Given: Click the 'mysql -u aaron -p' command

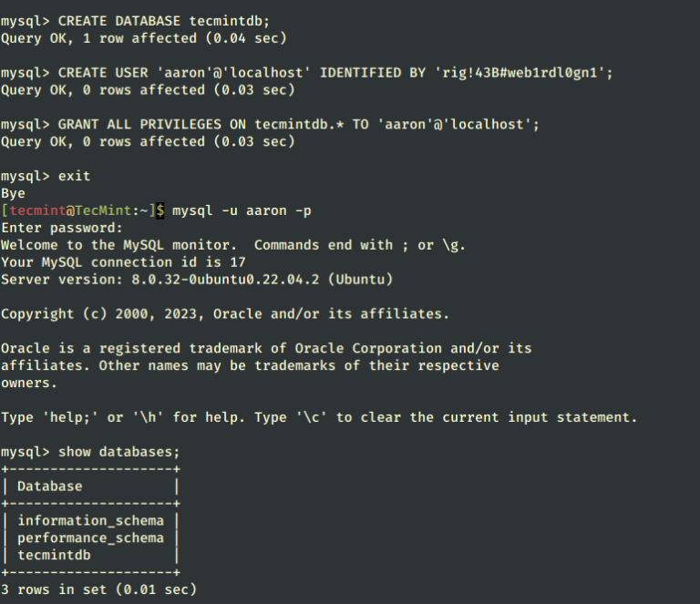Looking at the screenshot, I should coord(242,210).
